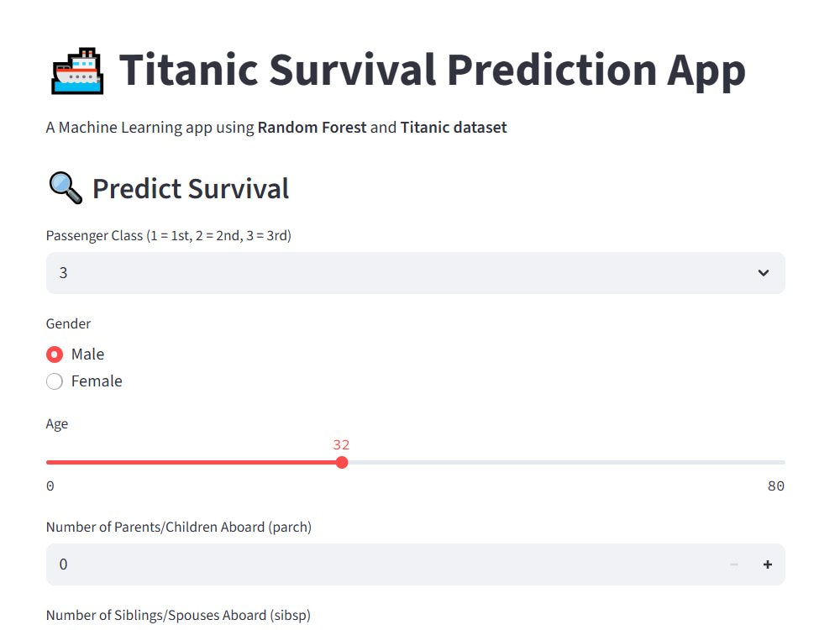Select the Male gender radio button
Image resolution: width=840 pixels, height=630 pixels.
click(x=54, y=354)
